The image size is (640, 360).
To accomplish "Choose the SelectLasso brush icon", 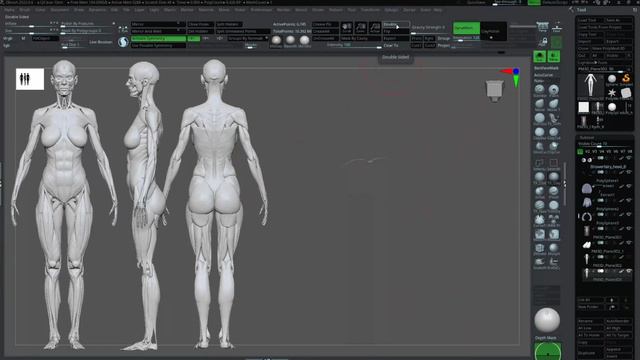I will click(540, 164).
